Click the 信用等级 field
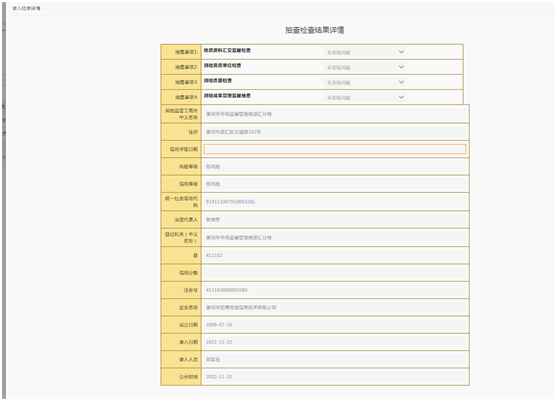The height and width of the screenshot is (401, 557). pos(335,184)
